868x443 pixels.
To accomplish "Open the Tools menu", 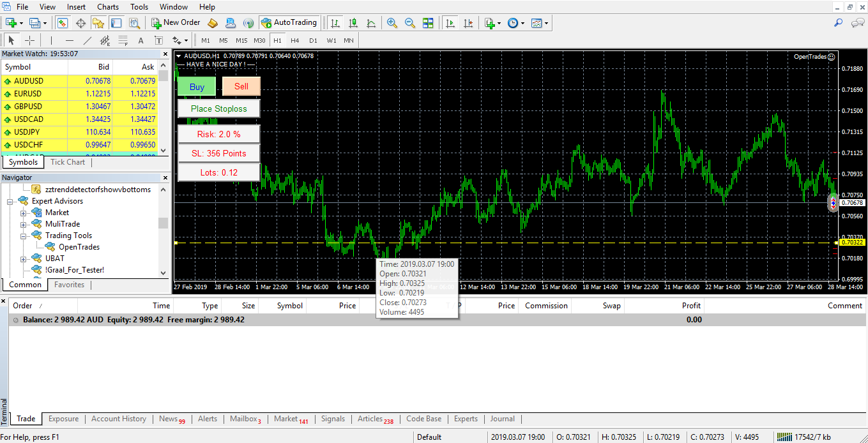I will coord(139,7).
